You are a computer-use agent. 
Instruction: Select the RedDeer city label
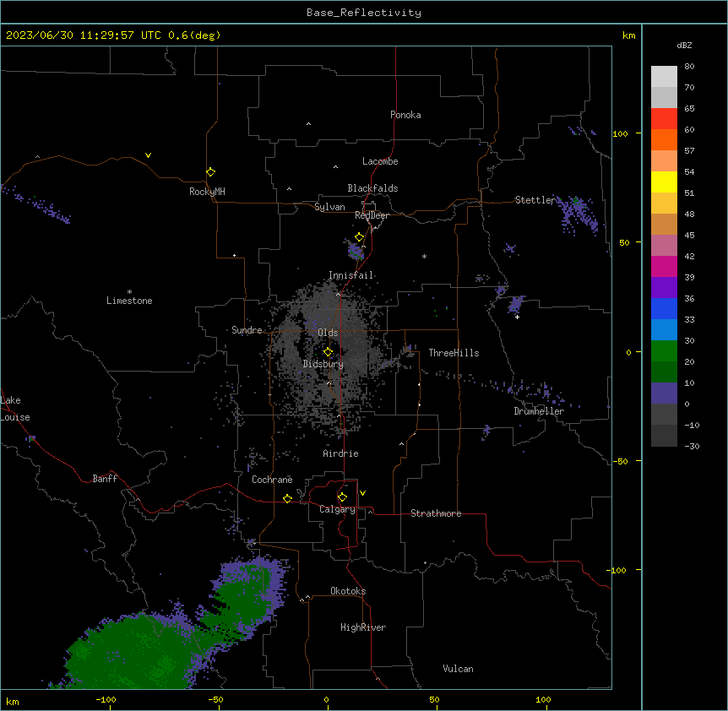tap(372, 215)
